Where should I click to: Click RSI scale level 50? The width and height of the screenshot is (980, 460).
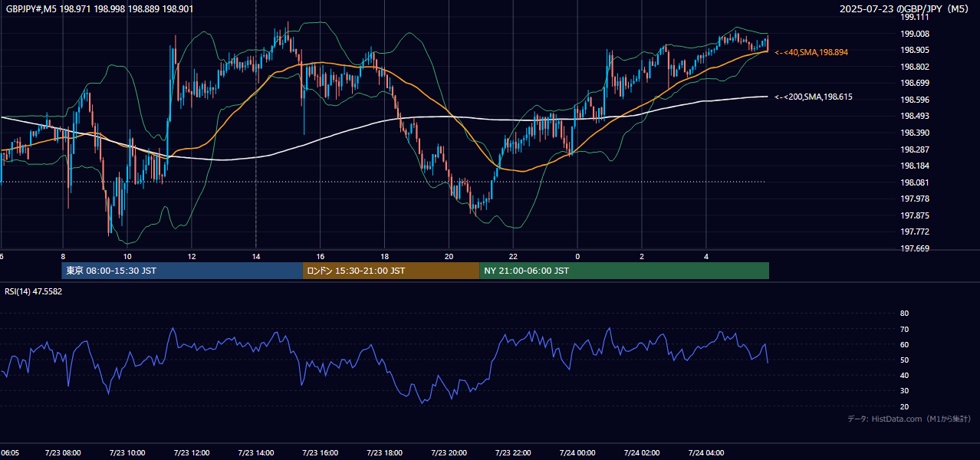click(904, 360)
